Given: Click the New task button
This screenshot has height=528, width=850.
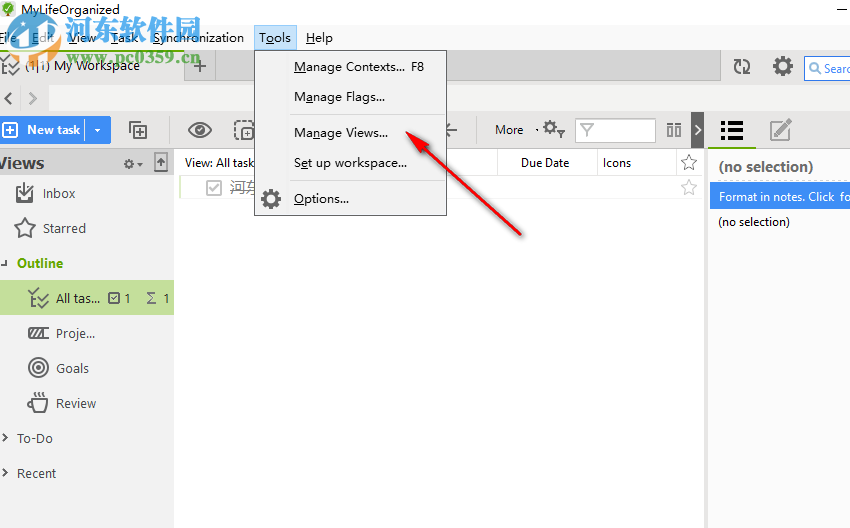Looking at the screenshot, I should (x=43, y=130).
